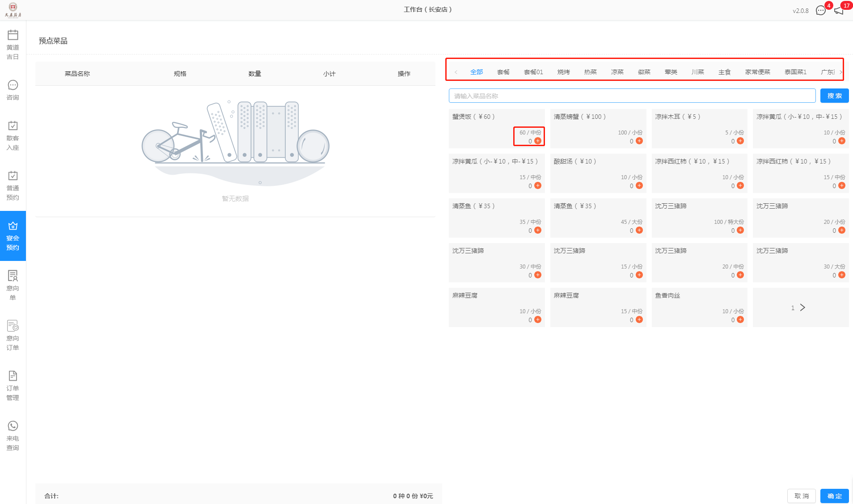Click the 小计 column header
Viewport: 853px width, 504px height.
click(x=329, y=74)
